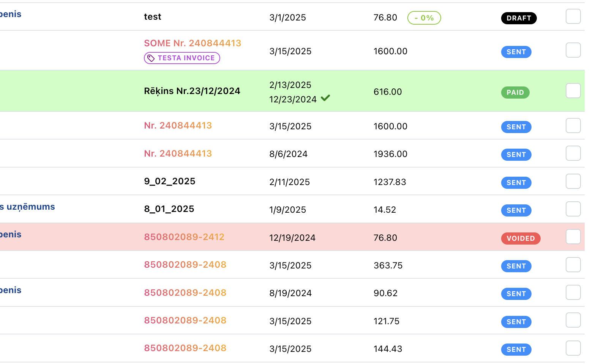Check the box for the PAID 616.00 invoice
This screenshot has width=590, height=364.
(x=573, y=91)
